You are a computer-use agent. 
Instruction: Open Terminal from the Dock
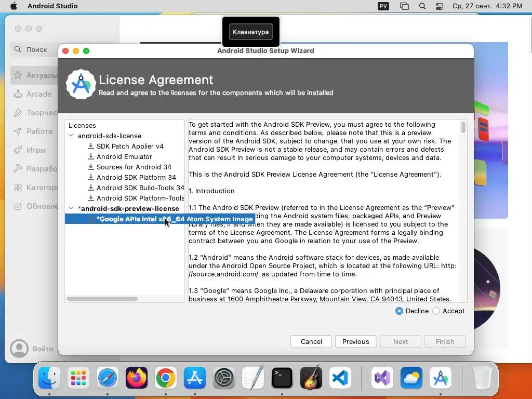[x=282, y=378]
